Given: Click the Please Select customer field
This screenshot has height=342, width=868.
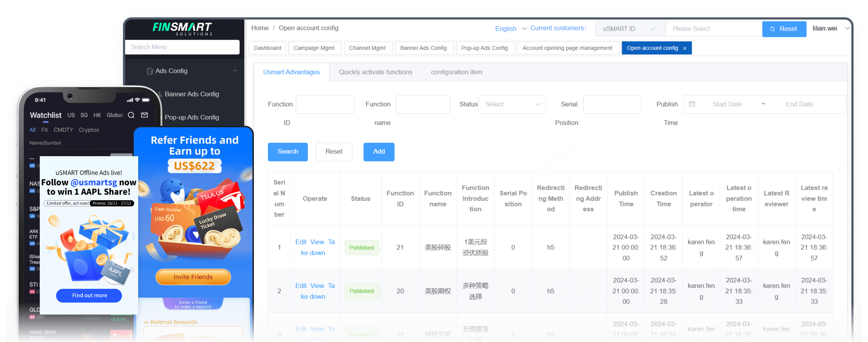Looking at the screenshot, I should click(714, 29).
